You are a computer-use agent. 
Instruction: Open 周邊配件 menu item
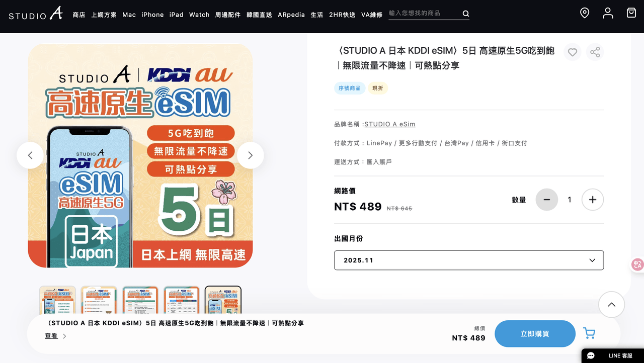tap(228, 15)
